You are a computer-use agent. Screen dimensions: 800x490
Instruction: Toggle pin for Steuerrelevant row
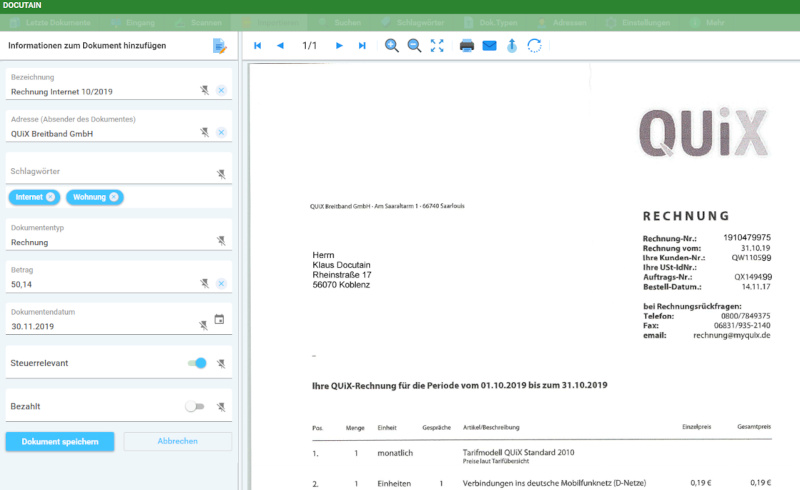tap(221, 363)
